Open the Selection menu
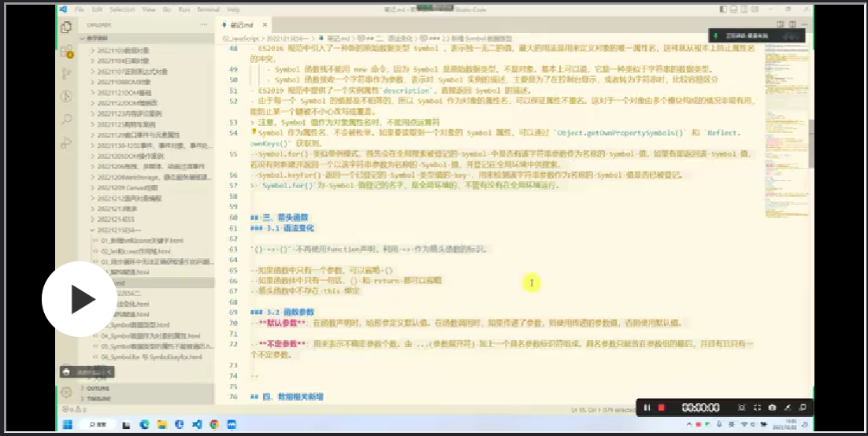Screen dimensions: 868x436 pos(122,9)
